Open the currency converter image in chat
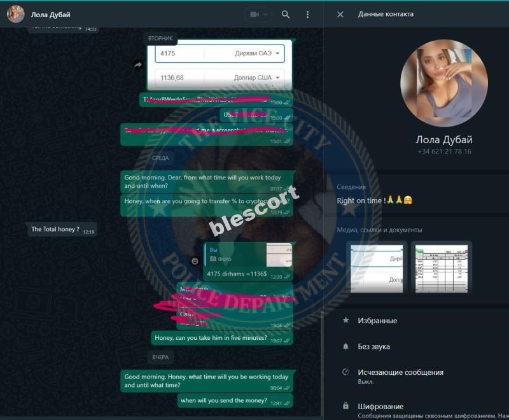 click(220, 64)
